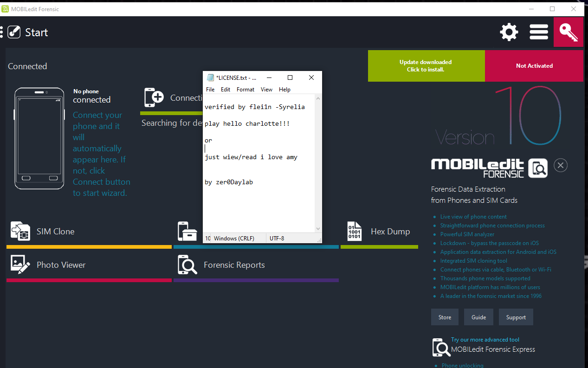588x368 pixels.
Task: Click the MOBILedit Forensic logo icon
Action: (538, 168)
